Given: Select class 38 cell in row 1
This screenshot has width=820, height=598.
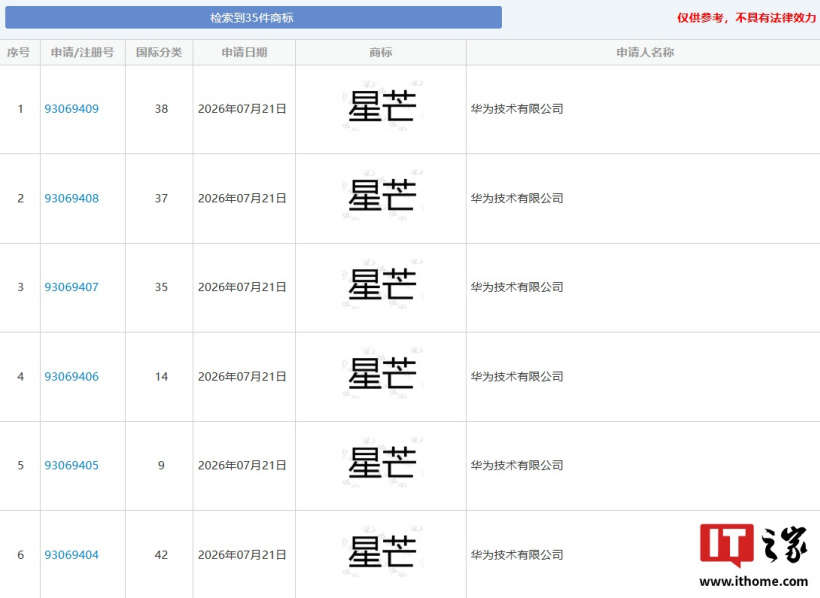Looking at the screenshot, I should (161, 109).
